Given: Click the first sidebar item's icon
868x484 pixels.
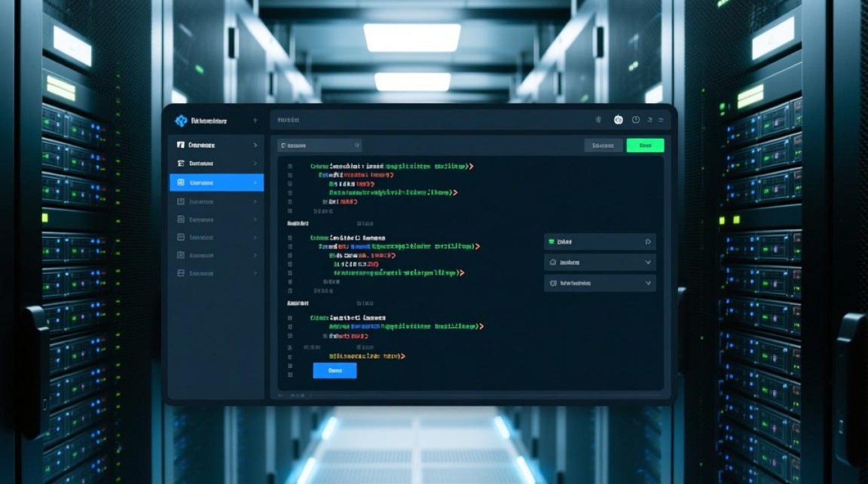Looking at the screenshot, I should tap(181, 145).
